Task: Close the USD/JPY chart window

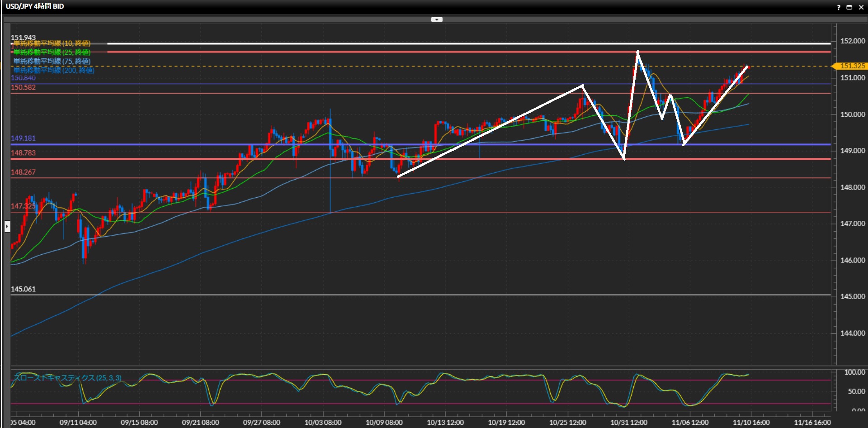Action: (861, 7)
